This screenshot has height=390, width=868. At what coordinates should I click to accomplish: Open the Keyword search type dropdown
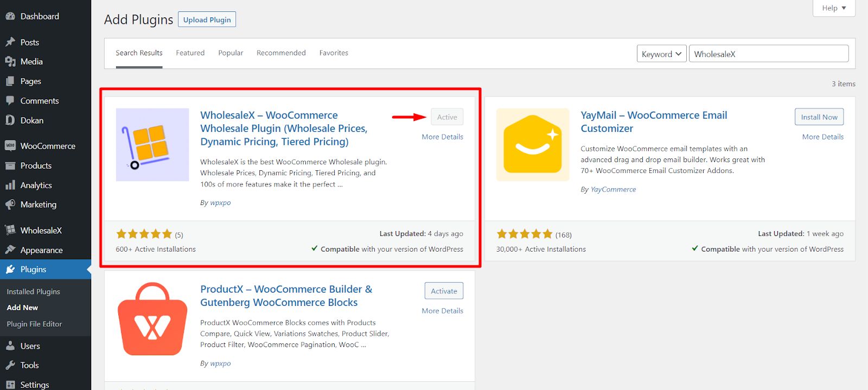[x=661, y=54]
